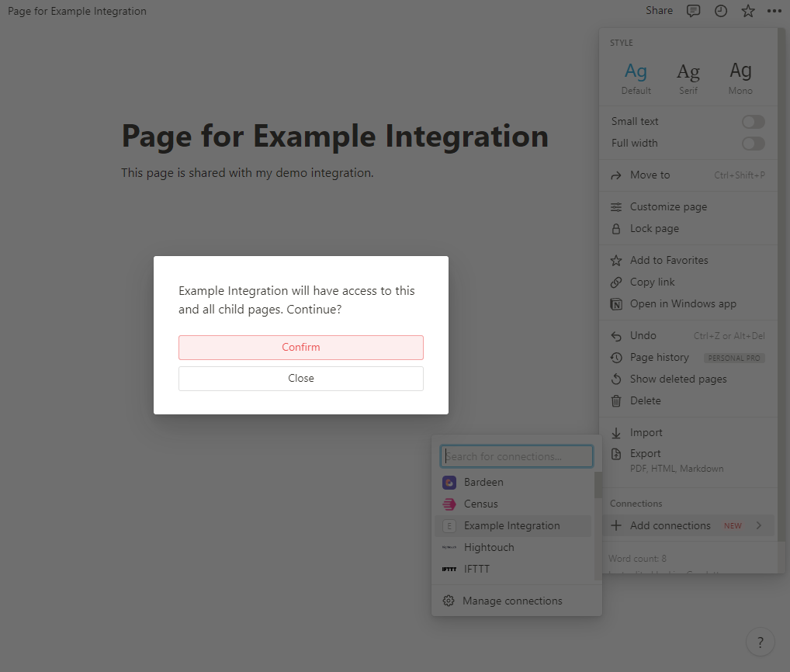The width and height of the screenshot is (790, 672).
Task: Open the three-dot page menu icon
Action: coord(774,11)
